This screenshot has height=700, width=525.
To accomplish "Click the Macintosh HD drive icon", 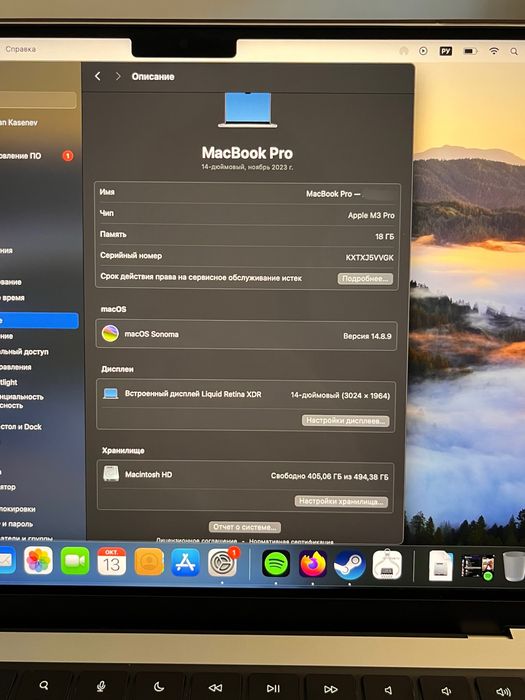I will [x=111, y=474].
